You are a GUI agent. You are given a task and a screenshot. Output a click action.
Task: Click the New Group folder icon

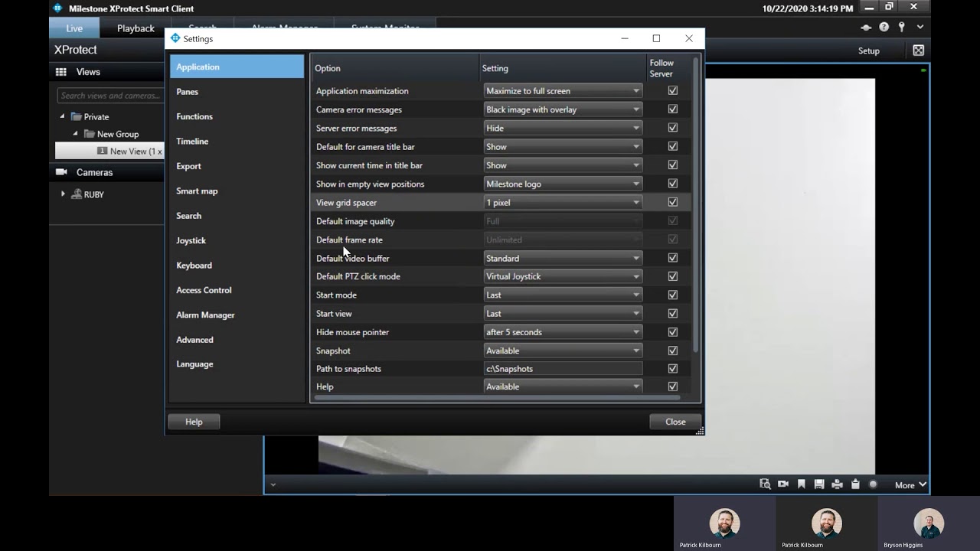tap(89, 134)
